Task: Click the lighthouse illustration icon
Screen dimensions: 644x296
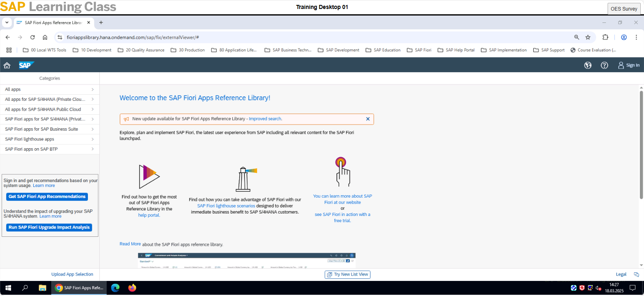Action: coord(245,179)
